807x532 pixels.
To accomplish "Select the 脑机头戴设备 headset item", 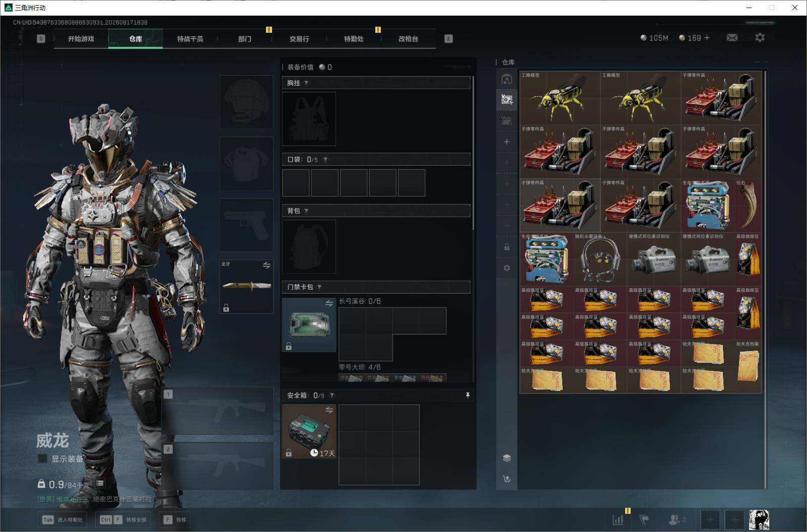I will [x=600, y=260].
